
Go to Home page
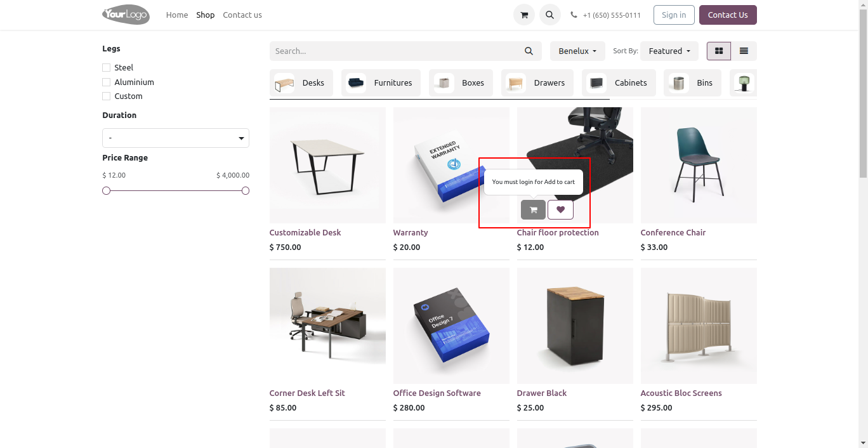point(177,15)
